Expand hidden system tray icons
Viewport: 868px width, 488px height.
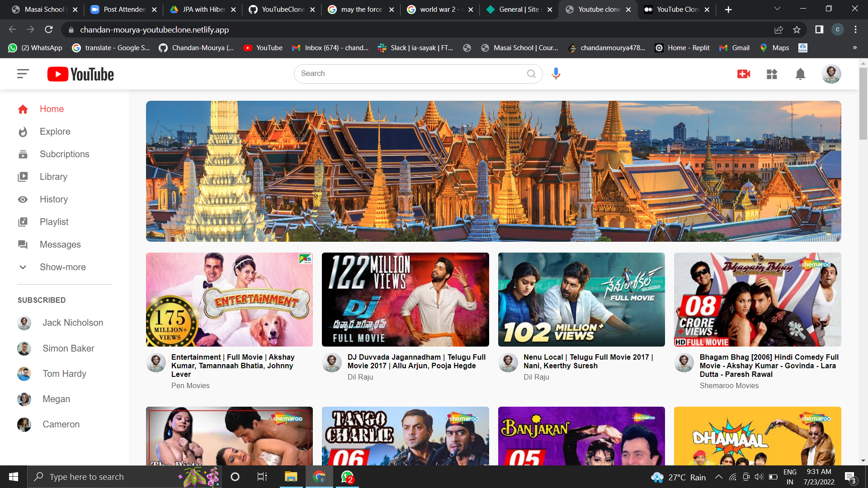click(x=719, y=477)
